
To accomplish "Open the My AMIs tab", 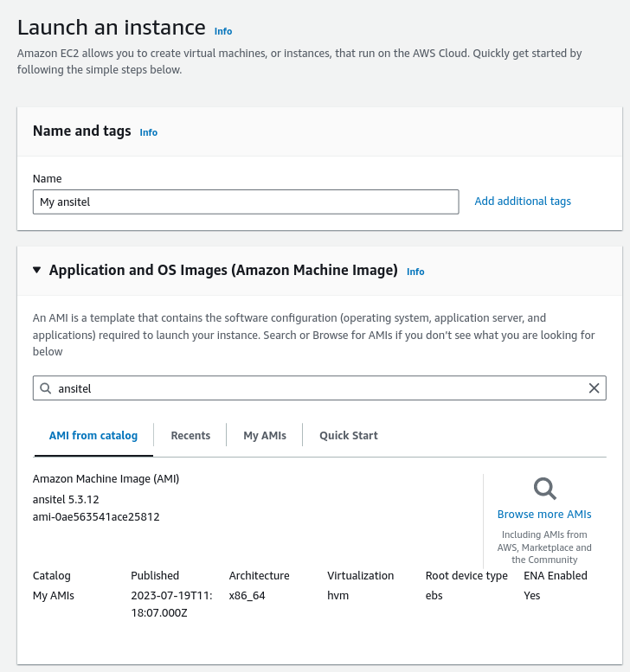I will click(x=265, y=435).
